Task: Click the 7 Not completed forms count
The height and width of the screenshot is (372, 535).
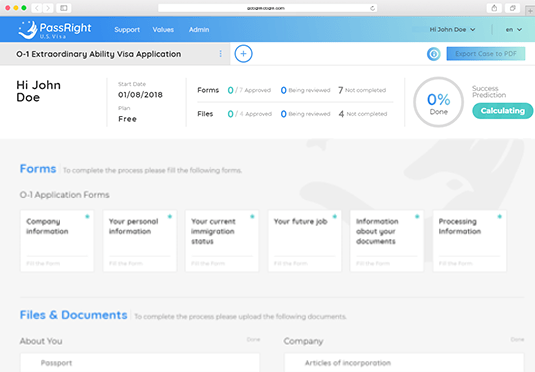Action: (362, 90)
